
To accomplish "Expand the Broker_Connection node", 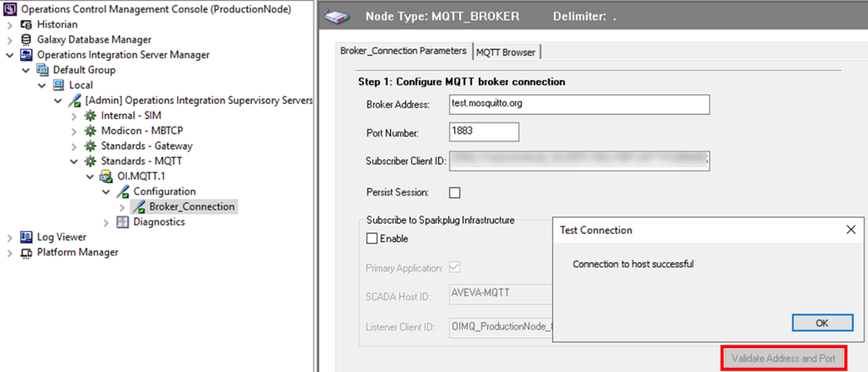I will click(122, 206).
